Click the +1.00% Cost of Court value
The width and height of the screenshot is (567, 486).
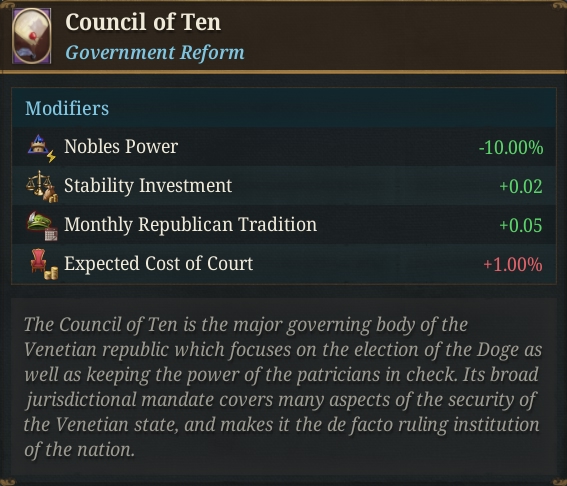[x=513, y=264]
